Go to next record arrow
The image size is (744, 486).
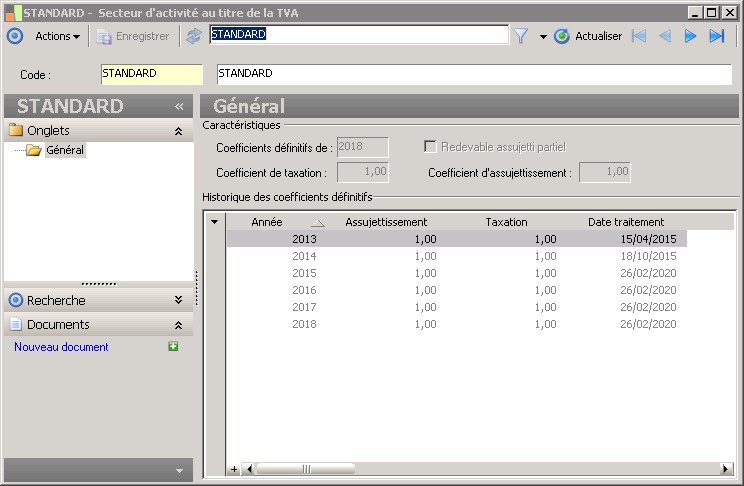[691, 36]
